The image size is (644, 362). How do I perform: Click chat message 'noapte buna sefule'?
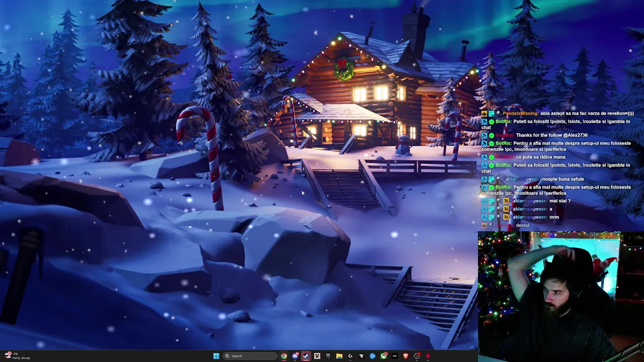coord(563,179)
